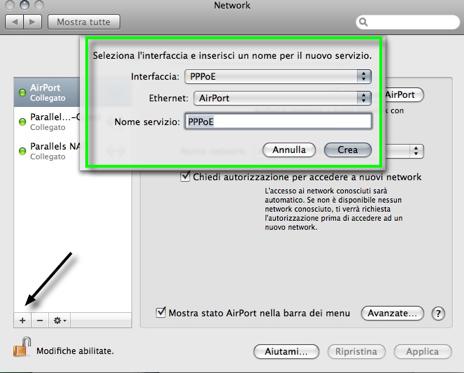The width and height of the screenshot is (464, 373).
Task: Toggle Chiedi autorizzazione per accedere checkbox
Action: pos(185,176)
